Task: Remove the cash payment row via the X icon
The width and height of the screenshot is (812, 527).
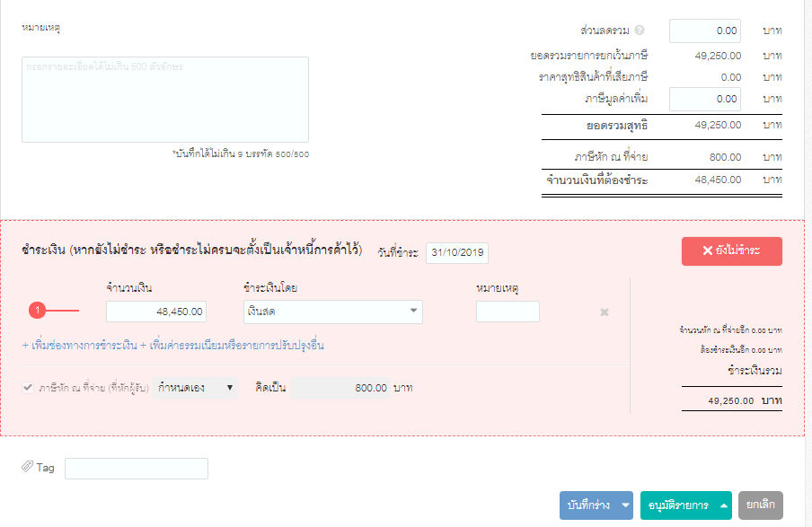Action: click(604, 312)
